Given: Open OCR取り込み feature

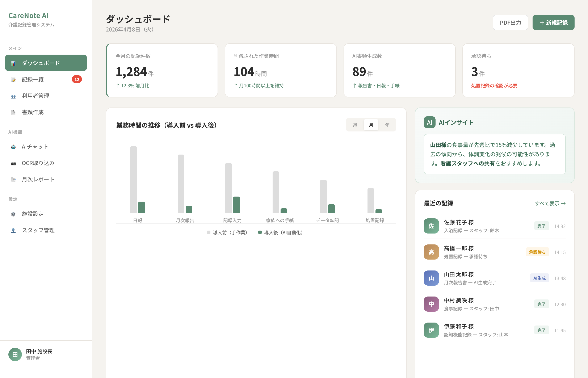Looking at the screenshot, I should coord(46,163).
